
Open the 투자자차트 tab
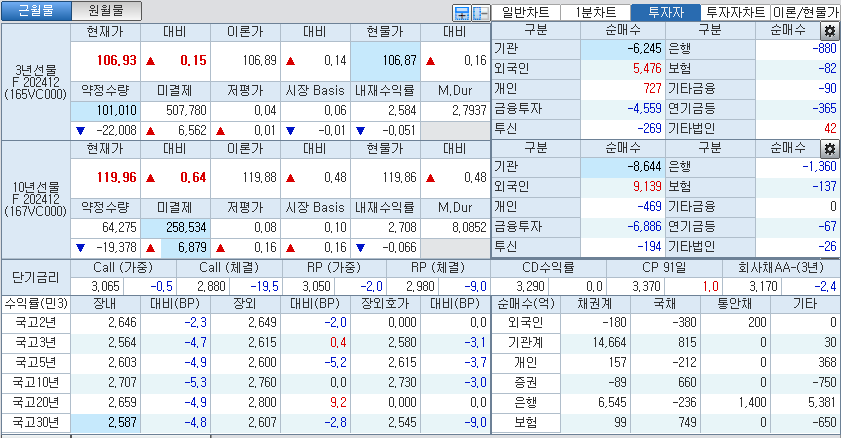click(x=735, y=12)
